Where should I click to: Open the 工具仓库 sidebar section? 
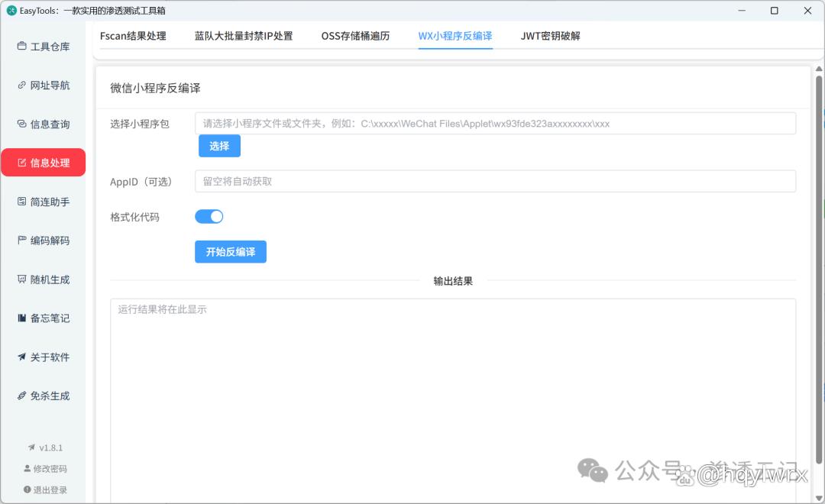pyautogui.click(x=43, y=47)
